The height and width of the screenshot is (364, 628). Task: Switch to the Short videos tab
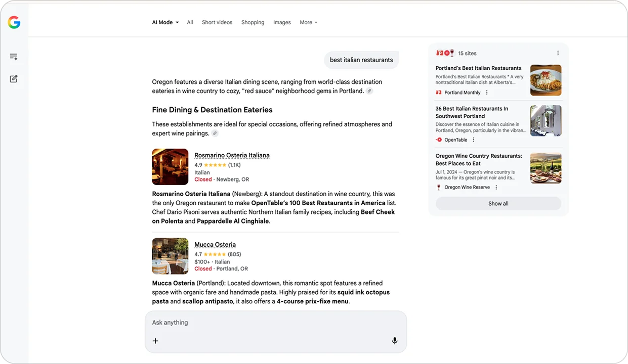[x=217, y=22]
